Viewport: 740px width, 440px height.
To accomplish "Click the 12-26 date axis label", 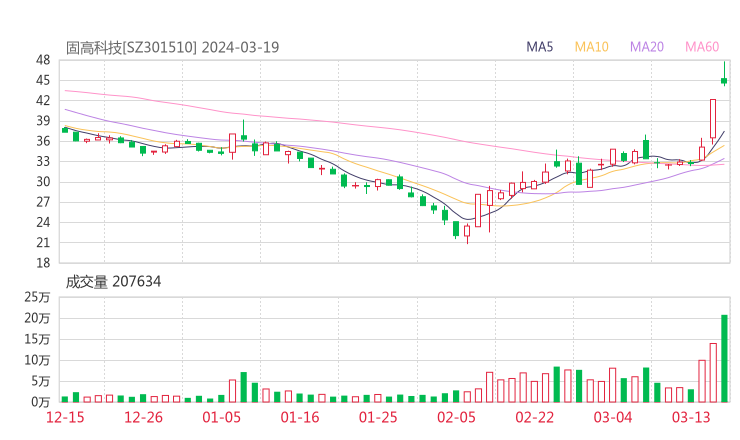I will 143,417.
